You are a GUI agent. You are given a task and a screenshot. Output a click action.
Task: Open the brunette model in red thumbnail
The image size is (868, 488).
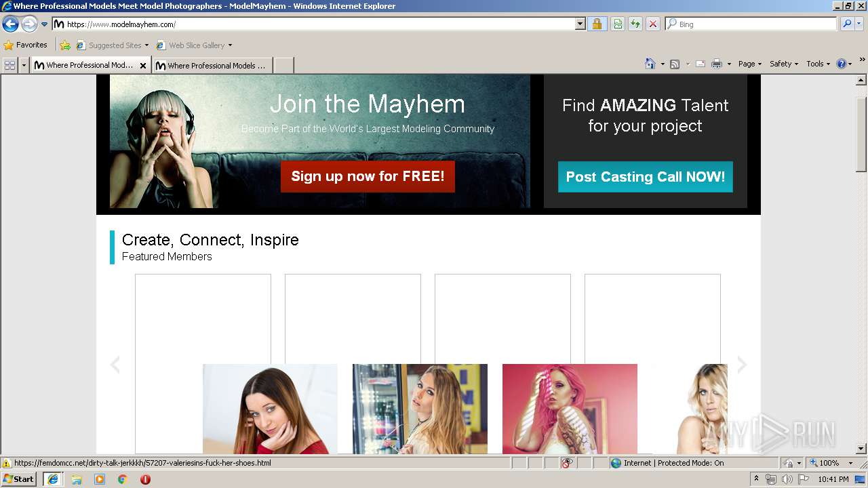tap(270, 409)
